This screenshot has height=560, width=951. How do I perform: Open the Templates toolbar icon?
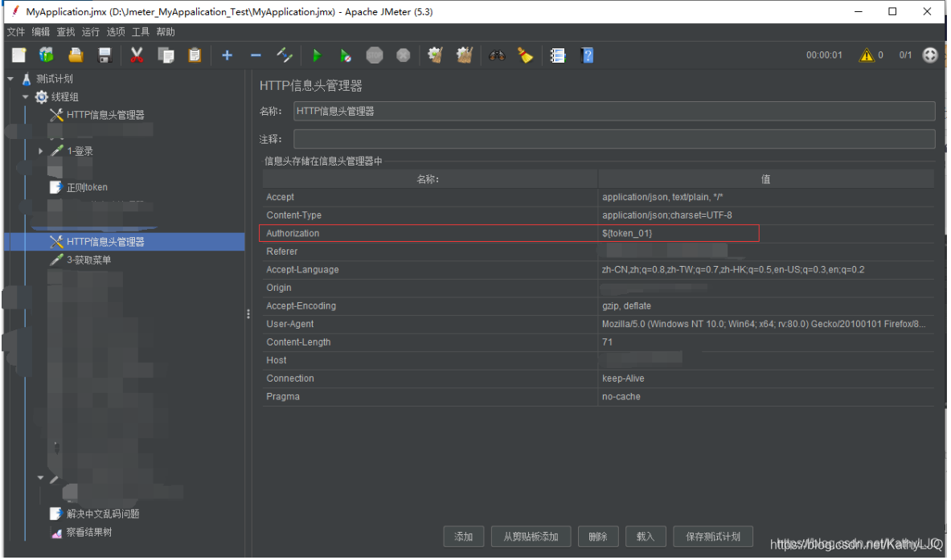(47, 55)
